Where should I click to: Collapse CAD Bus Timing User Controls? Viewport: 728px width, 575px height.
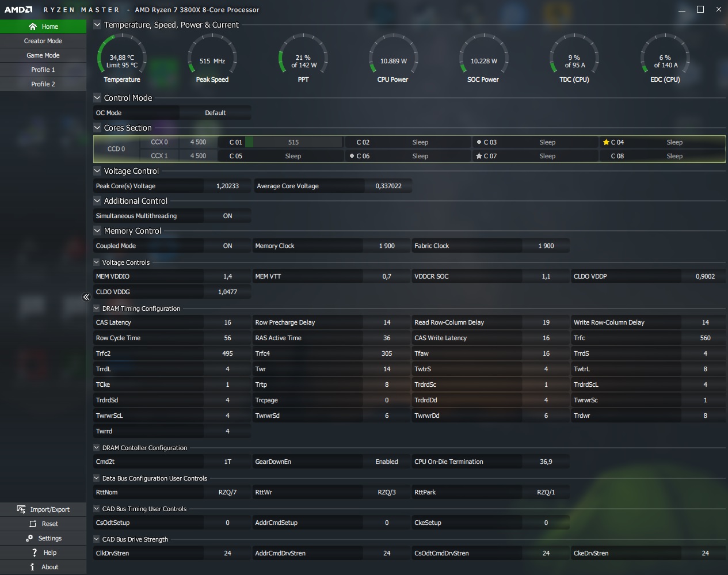97,509
